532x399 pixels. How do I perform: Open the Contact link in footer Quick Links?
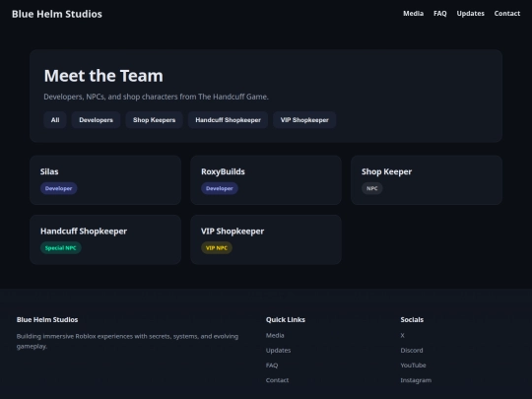277,380
